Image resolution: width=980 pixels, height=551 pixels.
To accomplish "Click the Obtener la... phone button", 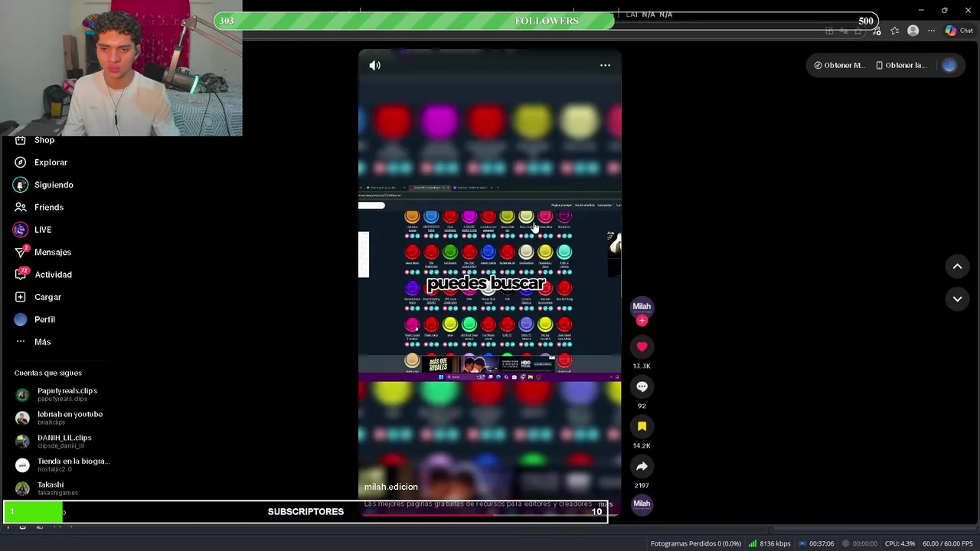I will coord(901,65).
